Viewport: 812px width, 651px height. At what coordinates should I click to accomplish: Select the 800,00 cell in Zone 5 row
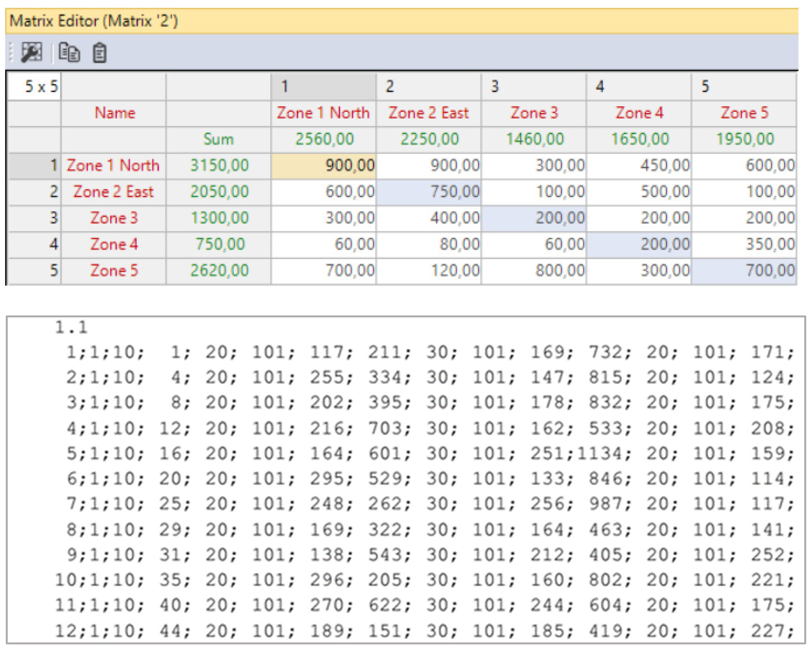tap(534, 270)
